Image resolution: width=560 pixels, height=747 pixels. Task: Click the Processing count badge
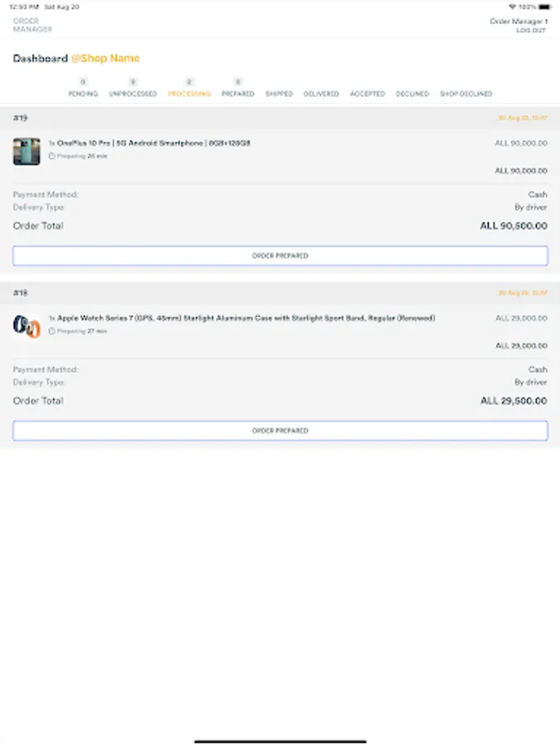(189, 82)
